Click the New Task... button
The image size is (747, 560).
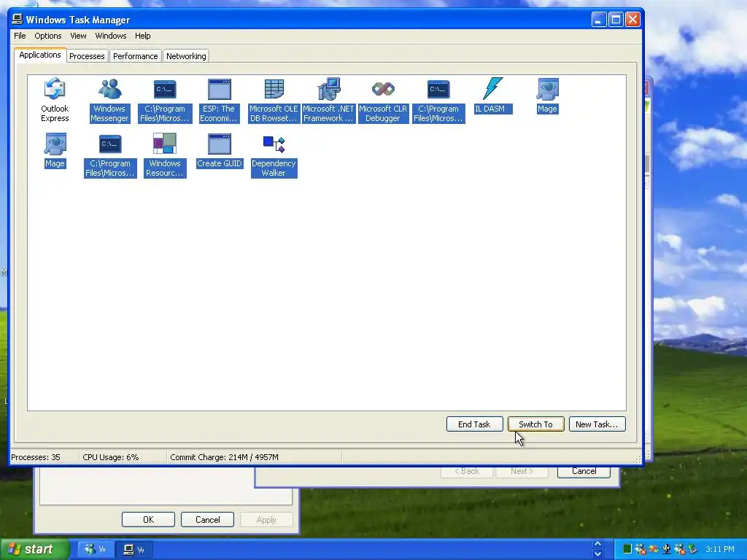(597, 424)
